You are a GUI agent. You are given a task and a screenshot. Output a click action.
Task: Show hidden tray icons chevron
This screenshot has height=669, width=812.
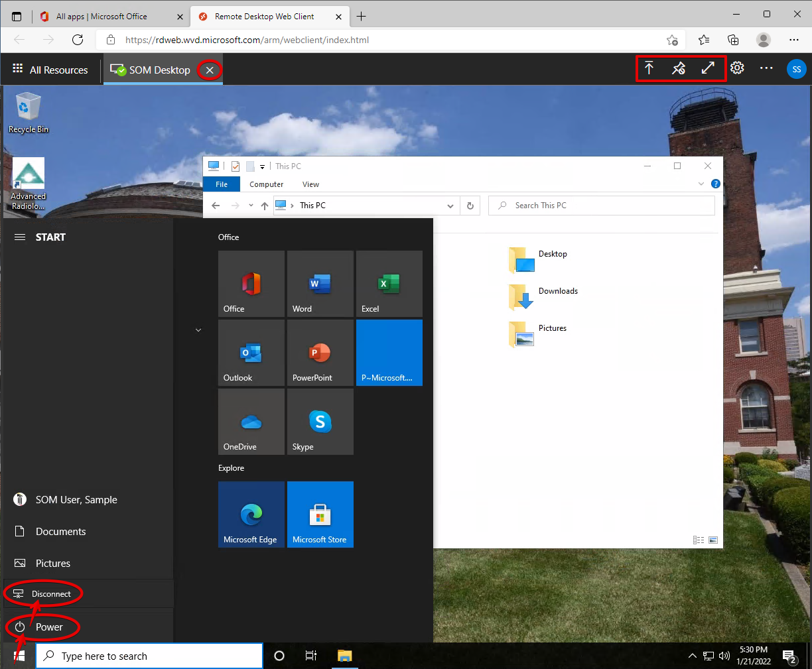pyautogui.click(x=692, y=656)
